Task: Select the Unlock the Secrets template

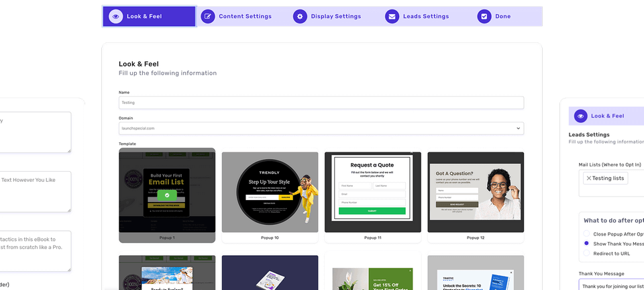Action: (x=476, y=273)
